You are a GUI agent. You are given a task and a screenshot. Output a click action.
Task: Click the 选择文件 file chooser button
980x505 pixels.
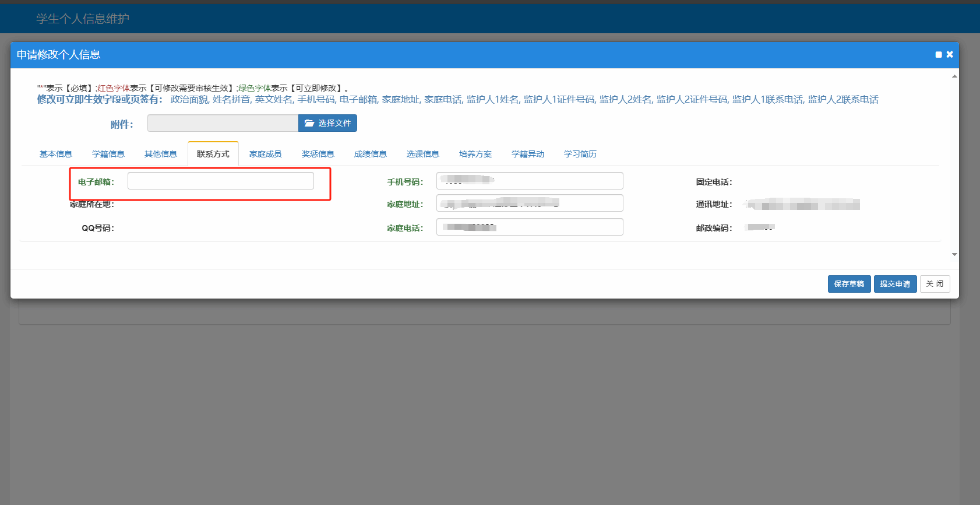point(327,123)
